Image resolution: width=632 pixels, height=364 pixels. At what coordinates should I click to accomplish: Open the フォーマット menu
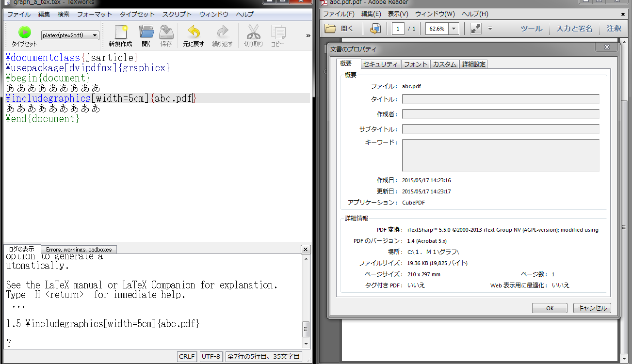click(95, 14)
